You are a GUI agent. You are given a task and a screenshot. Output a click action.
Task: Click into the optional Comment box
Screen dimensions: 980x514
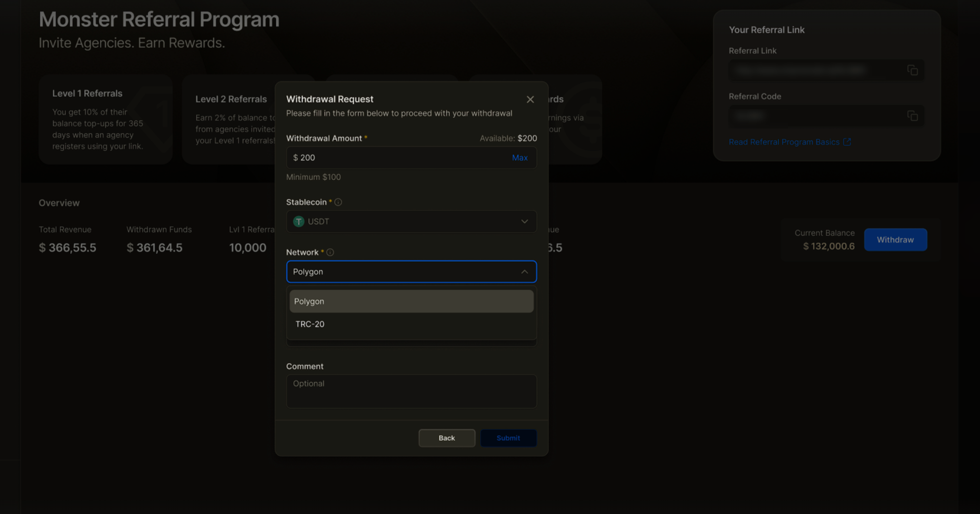click(411, 391)
